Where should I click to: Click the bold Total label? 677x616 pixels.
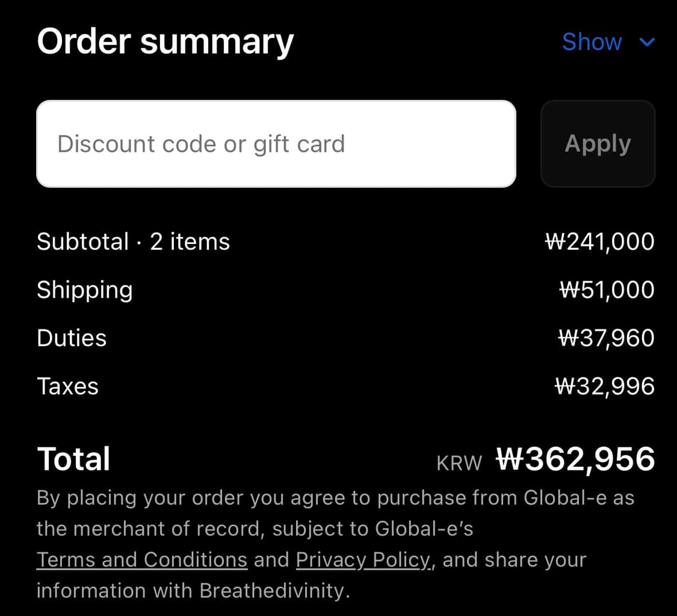(x=73, y=459)
